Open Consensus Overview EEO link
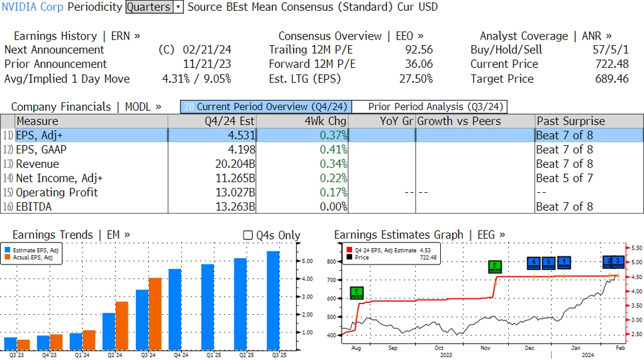 (x=351, y=36)
